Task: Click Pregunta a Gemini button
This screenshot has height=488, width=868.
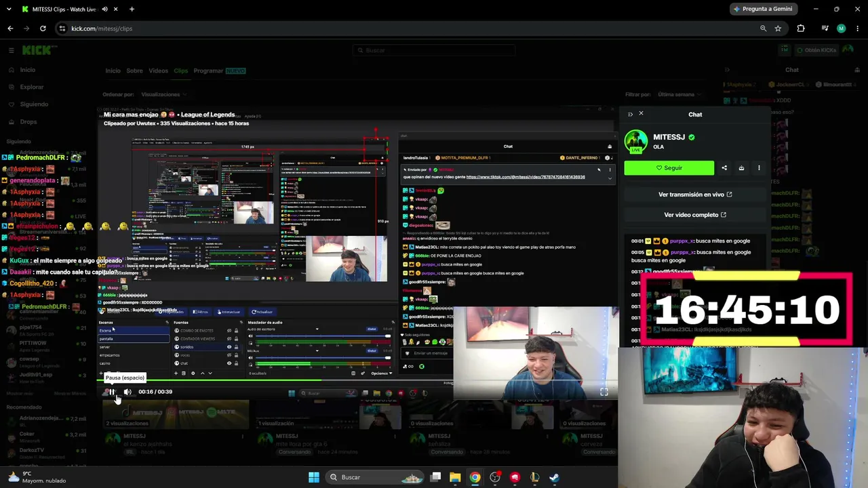Action: coord(762,9)
